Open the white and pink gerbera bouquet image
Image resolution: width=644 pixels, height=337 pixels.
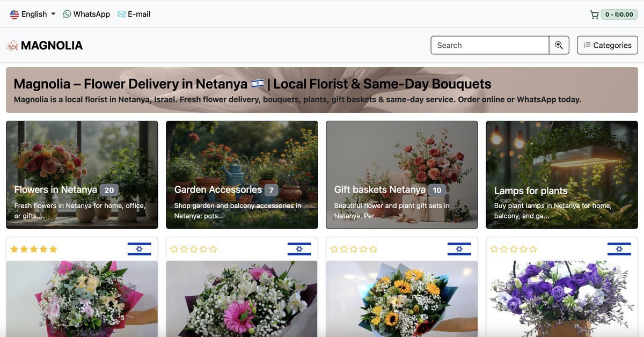[x=242, y=299]
